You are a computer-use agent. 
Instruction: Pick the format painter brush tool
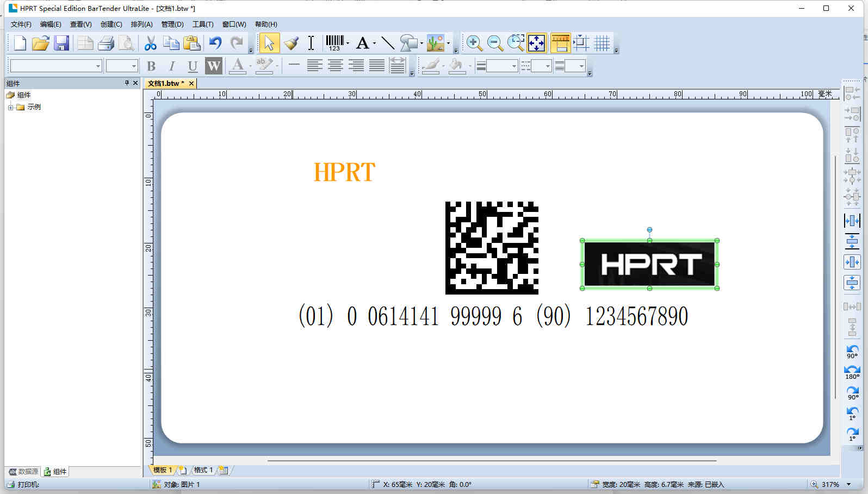[291, 43]
